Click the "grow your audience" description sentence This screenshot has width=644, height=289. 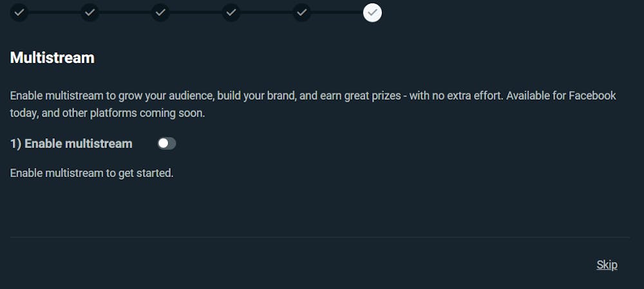pos(313,96)
